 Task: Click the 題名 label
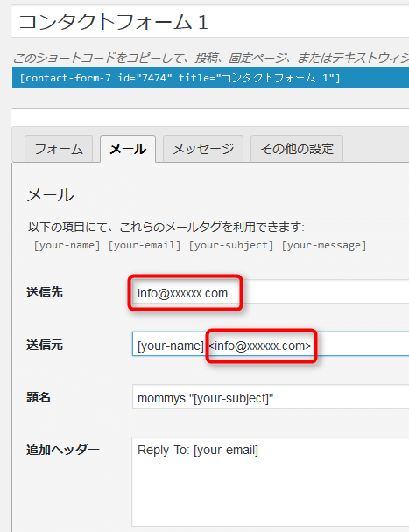point(39,397)
